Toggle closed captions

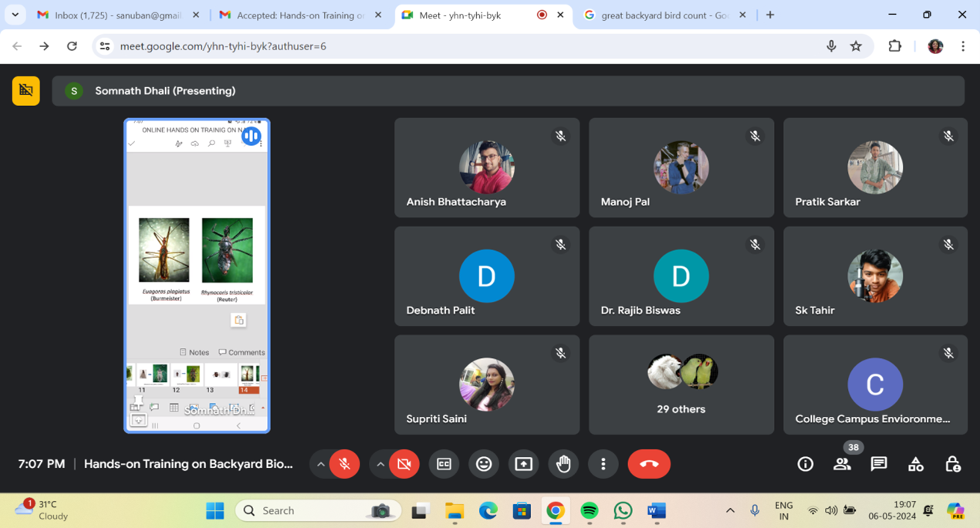444,464
